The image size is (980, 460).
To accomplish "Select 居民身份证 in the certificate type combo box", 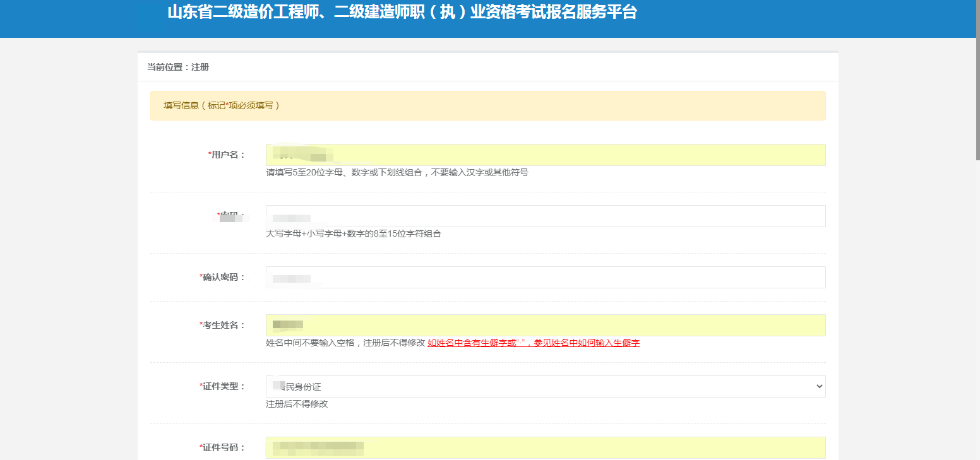I will coord(543,386).
